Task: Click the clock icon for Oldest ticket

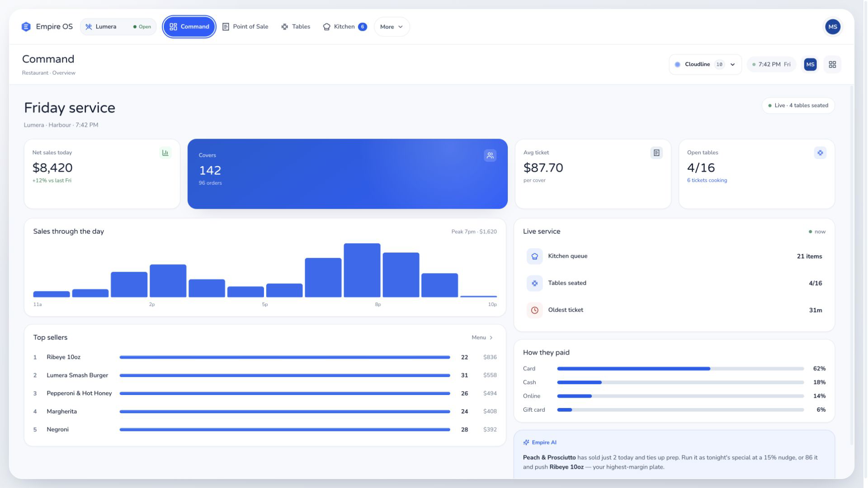Action: 534,310
